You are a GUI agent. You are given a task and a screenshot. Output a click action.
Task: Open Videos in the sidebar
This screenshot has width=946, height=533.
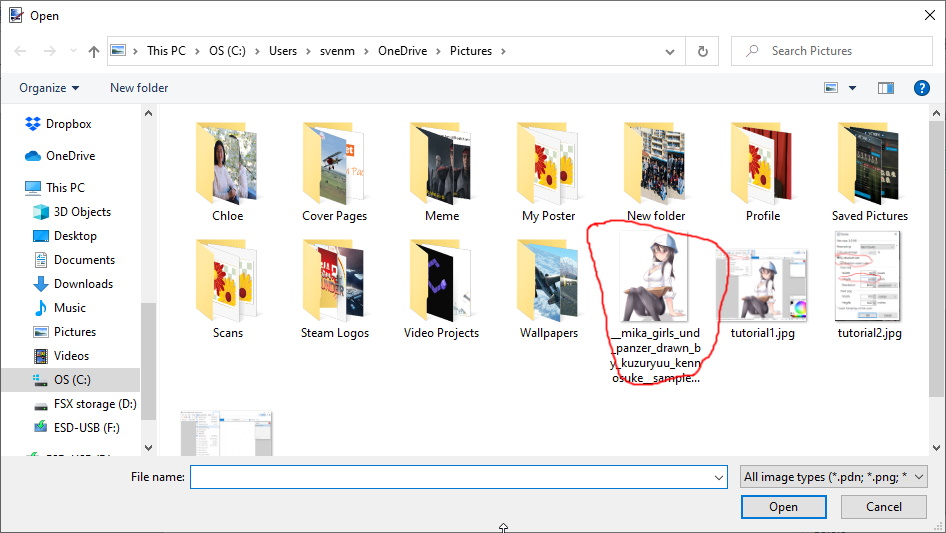[62, 356]
